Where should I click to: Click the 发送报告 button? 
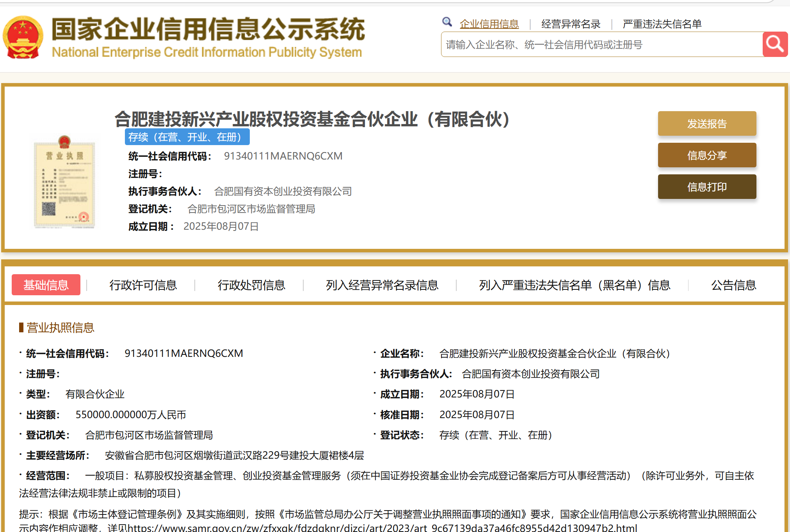click(x=707, y=124)
